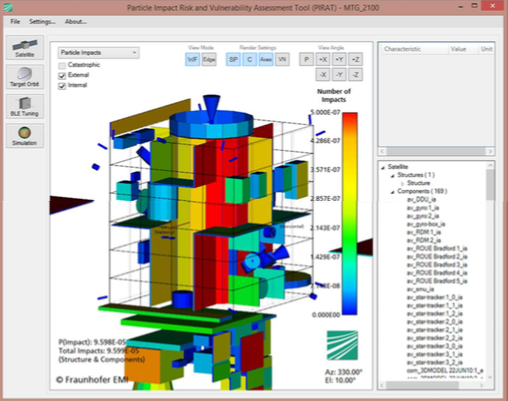Set view angle to +X
The width and height of the screenshot is (508, 401).
tap(323, 60)
